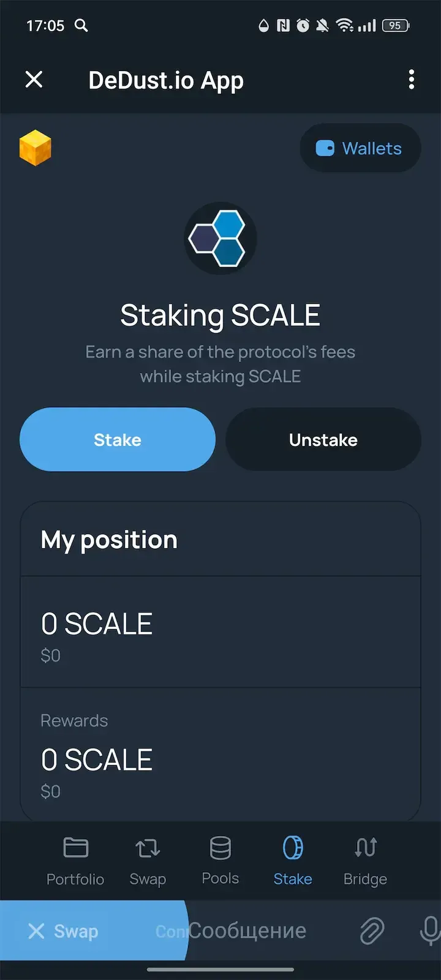The image size is (441, 980).
Task: Expand the My position card
Action: pos(220,539)
